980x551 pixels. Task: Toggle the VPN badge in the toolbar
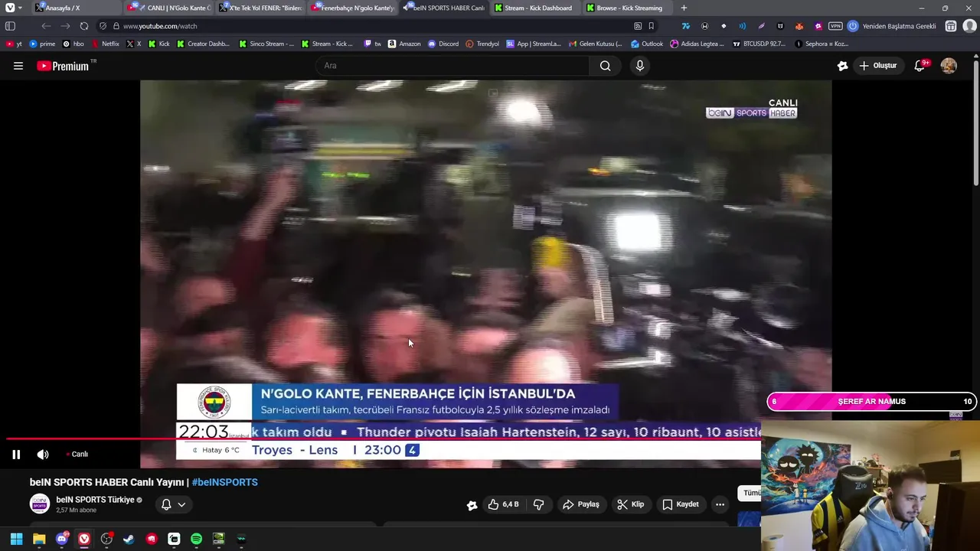click(x=835, y=26)
